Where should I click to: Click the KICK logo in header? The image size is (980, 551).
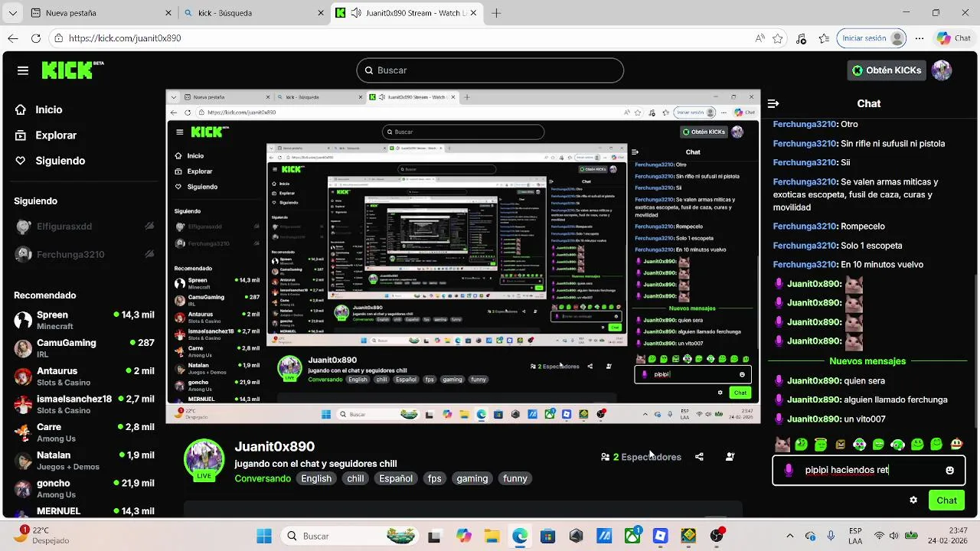[72, 70]
